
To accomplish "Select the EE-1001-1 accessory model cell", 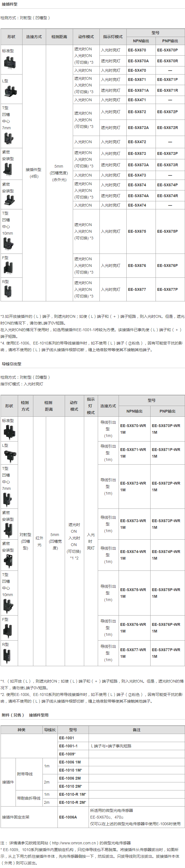I will (73, 746).
